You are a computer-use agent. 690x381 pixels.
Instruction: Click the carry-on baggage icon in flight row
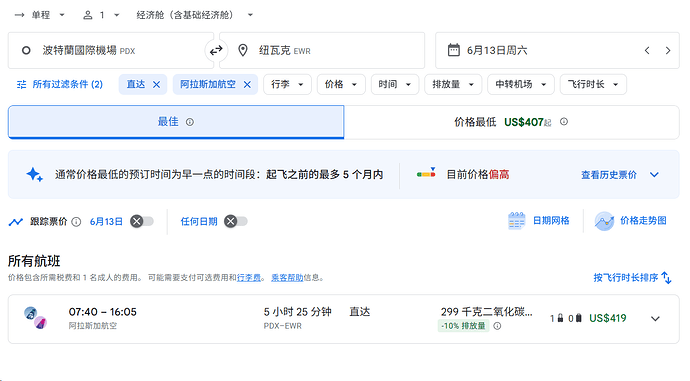tap(560, 318)
